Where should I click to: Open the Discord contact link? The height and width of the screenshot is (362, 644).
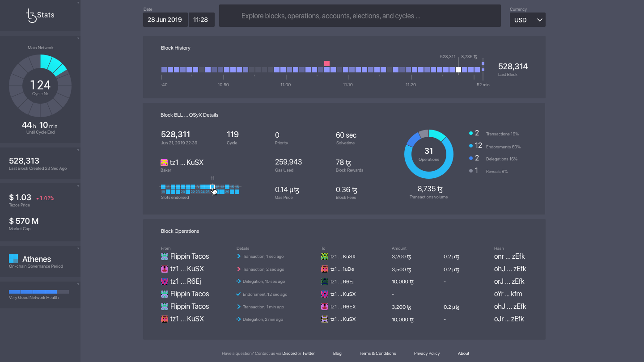tap(289, 353)
